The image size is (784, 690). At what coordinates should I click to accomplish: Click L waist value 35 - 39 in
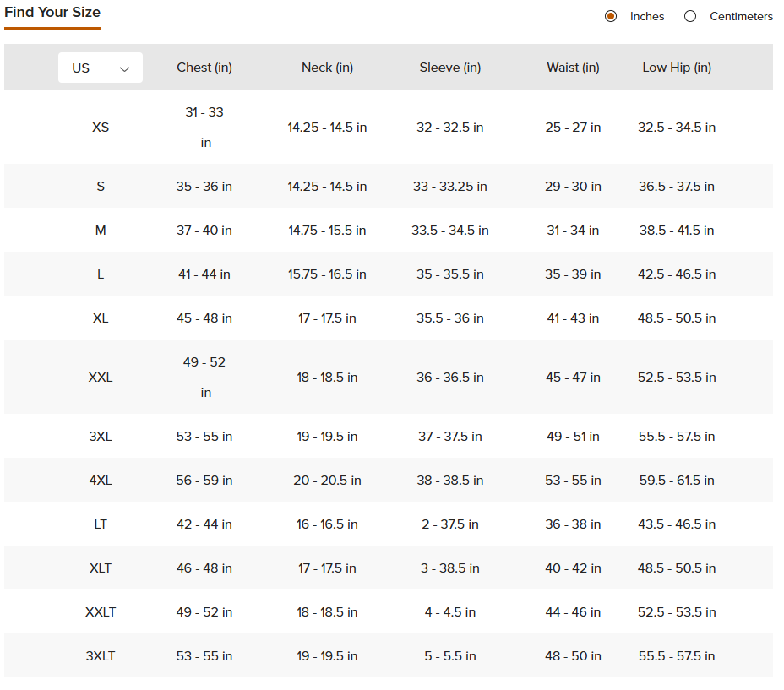pos(573,274)
